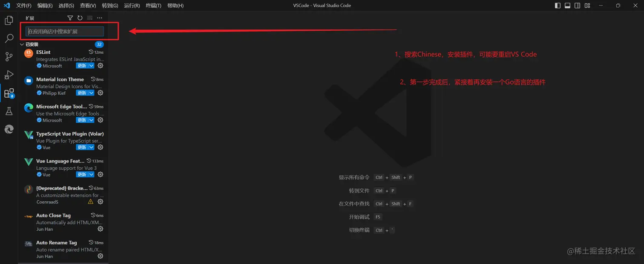Viewport: 644px width, 264px height.
Task: Open the Run and Debug view
Action: tap(9, 75)
